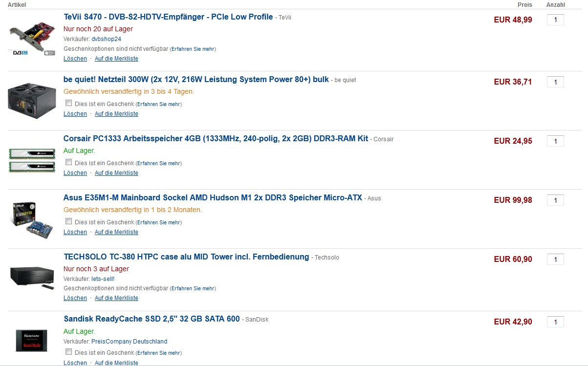Open the TECHSOLO TC-380 HTPC case product title
This screenshot has width=588, height=366.
186,257
